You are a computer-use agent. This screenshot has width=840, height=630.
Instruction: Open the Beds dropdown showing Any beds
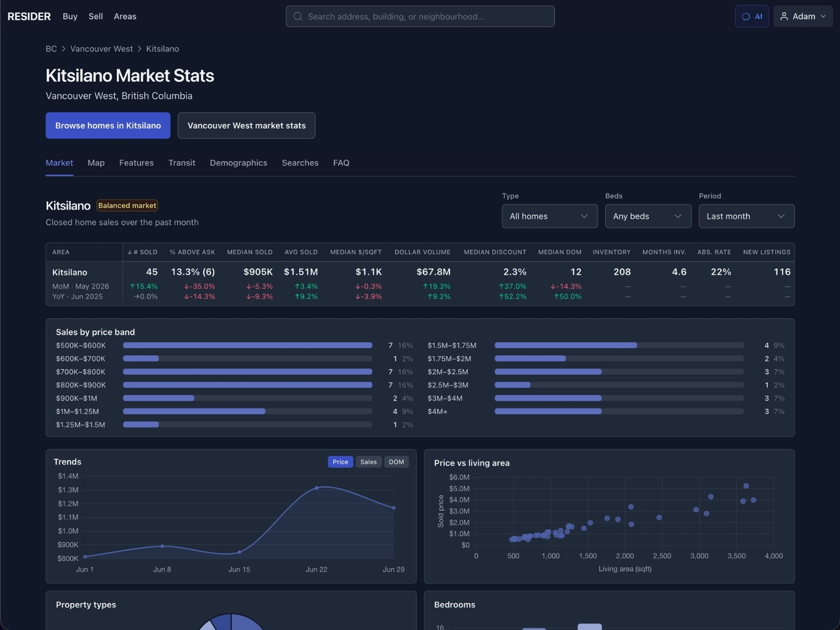tap(648, 216)
